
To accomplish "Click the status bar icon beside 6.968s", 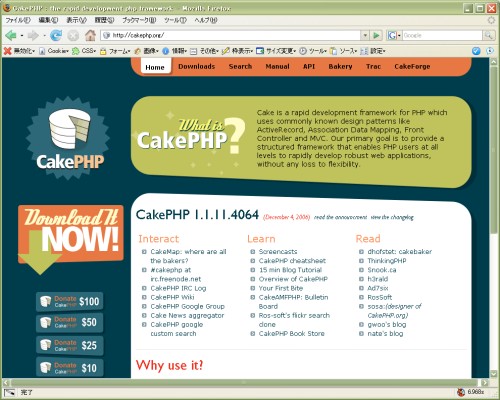I will 461,392.
